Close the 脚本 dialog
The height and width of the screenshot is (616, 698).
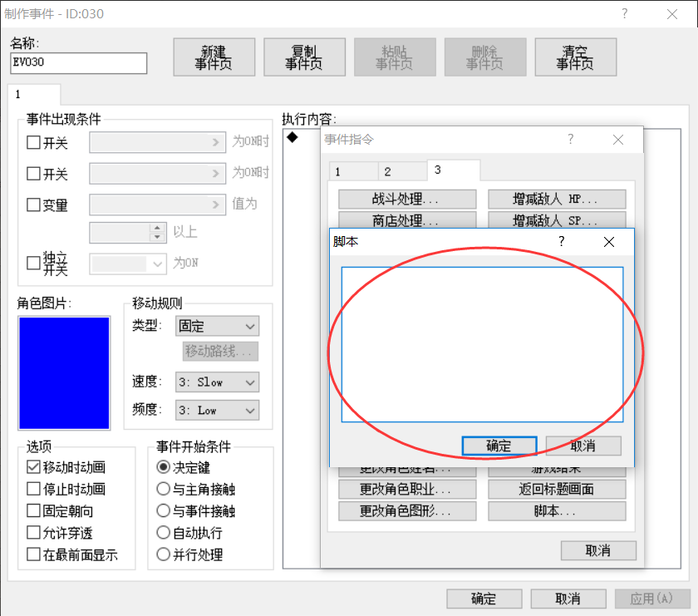pyautogui.click(x=609, y=241)
